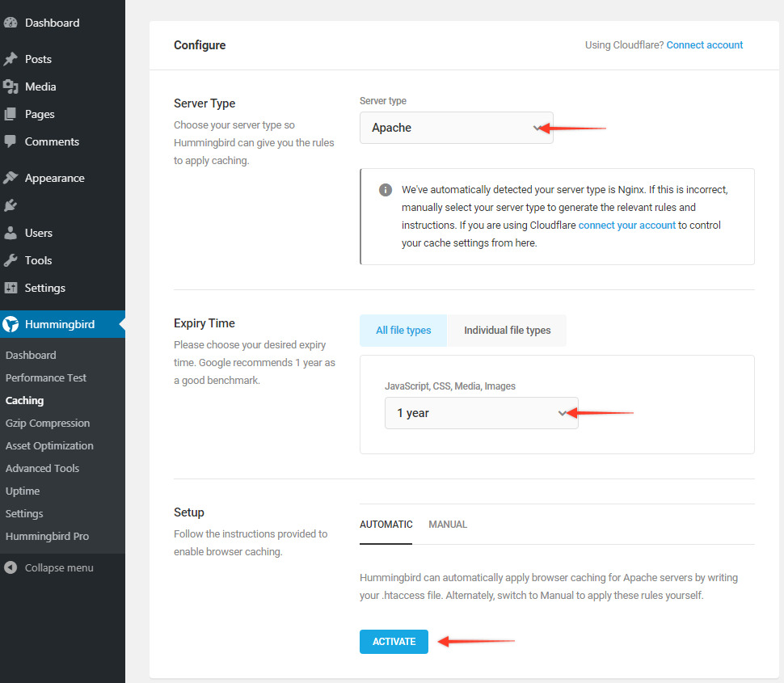Click the connect your account link
The image size is (784, 683).
pyautogui.click(x=627, y=225)
